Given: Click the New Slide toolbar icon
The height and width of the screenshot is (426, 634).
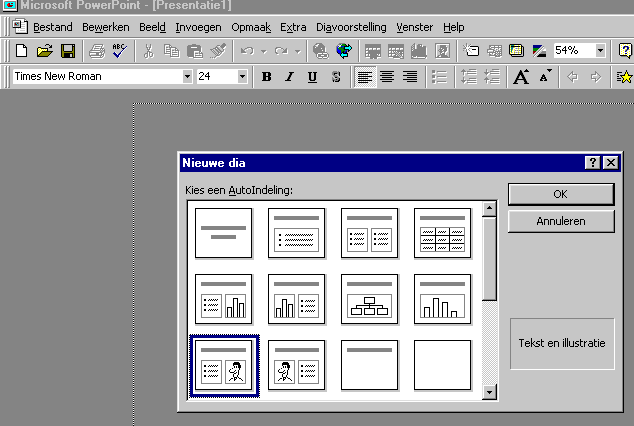Looking at the screenshot, I should 471,51.
